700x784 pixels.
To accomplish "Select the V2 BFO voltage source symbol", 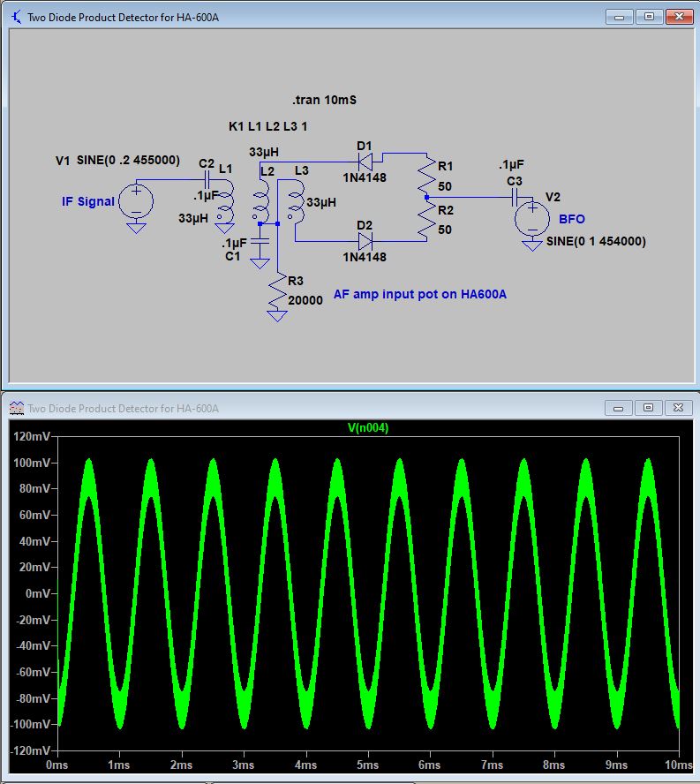I will tap(532, 217).
